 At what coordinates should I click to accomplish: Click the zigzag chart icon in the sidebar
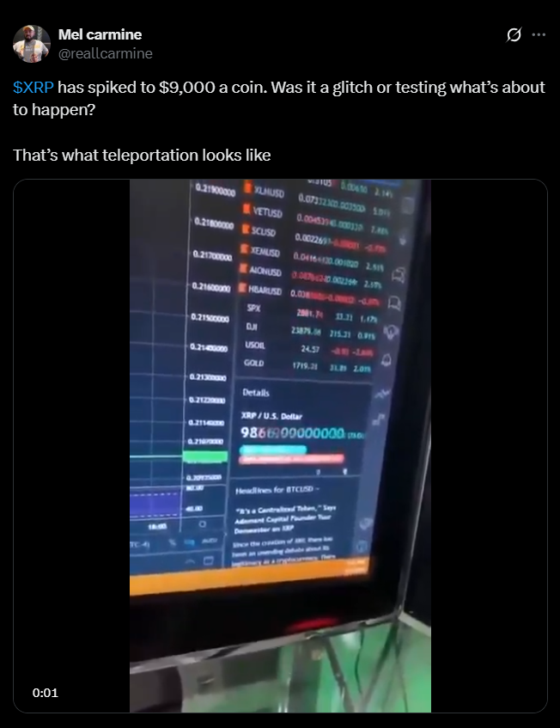(x=382, y=395)
